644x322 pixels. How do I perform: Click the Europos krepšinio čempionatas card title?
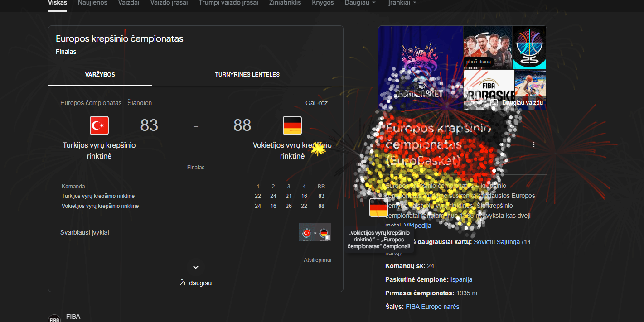(120, 39)
